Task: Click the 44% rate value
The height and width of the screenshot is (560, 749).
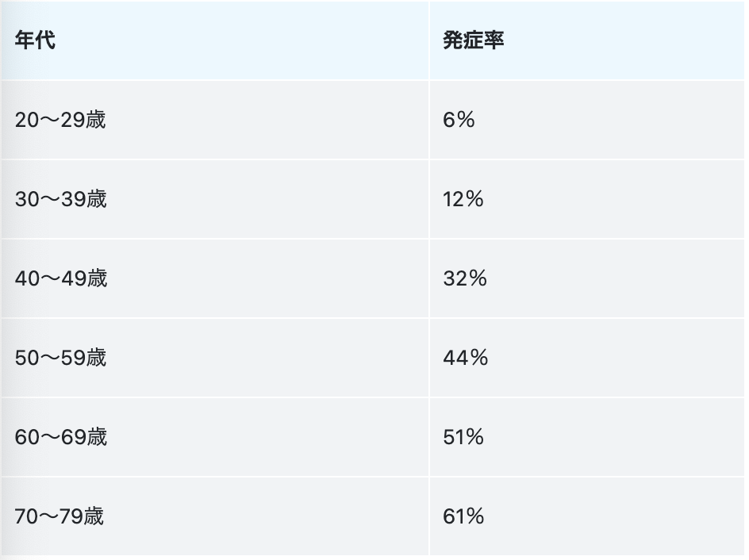Action: 466,358
